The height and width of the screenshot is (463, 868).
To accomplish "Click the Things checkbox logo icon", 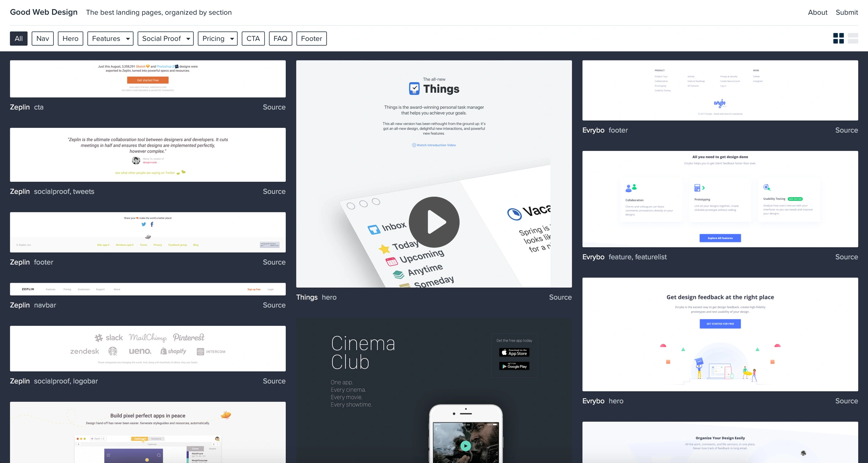I will 414,88.
